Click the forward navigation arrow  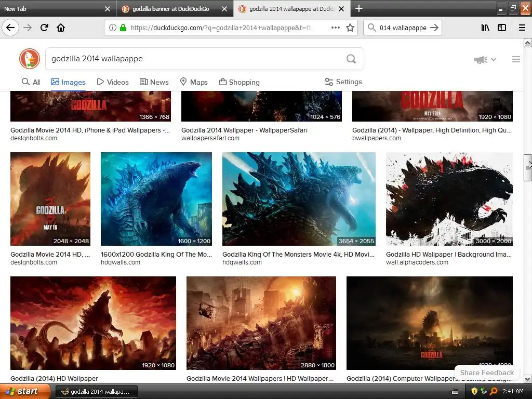point(28,28)
